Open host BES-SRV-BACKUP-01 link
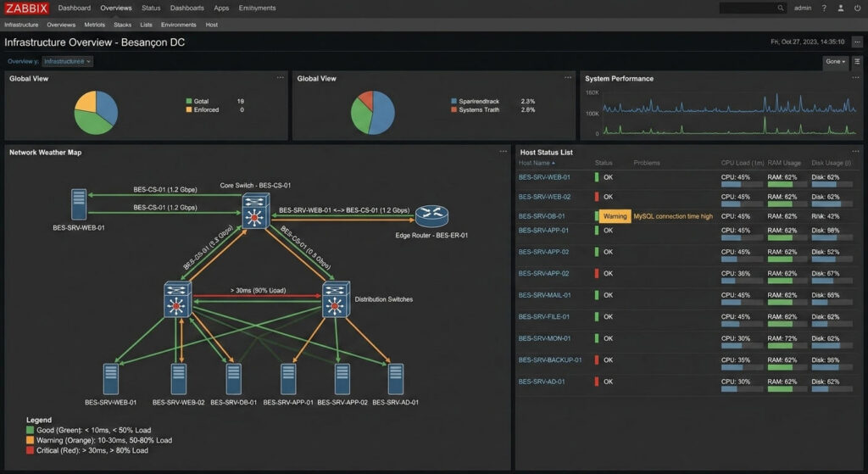868x474 pixels. pos(549,360)
